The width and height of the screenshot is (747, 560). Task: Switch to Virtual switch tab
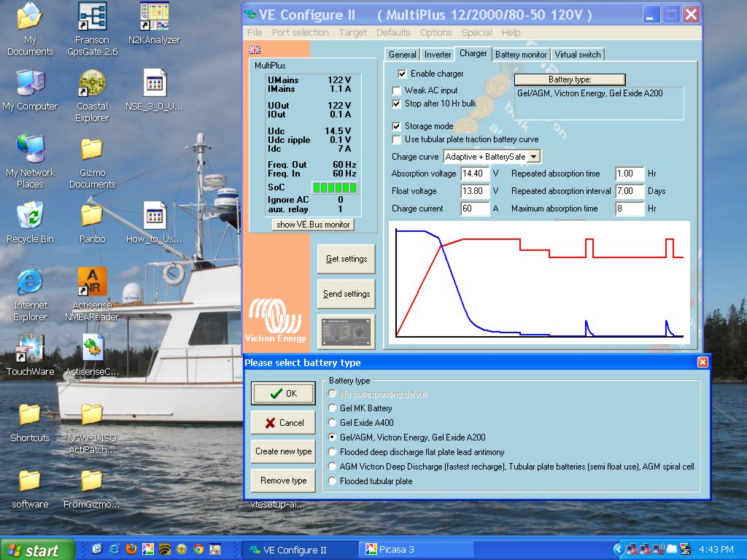coord(578,55)
